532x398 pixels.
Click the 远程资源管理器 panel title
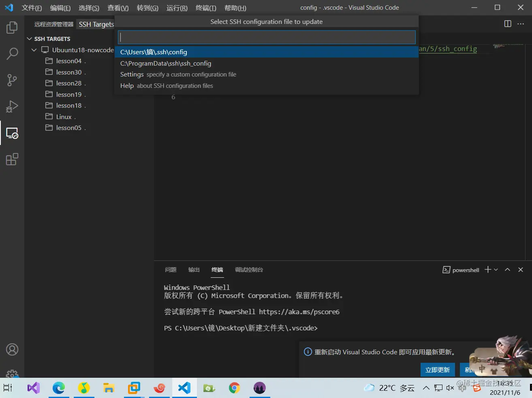click(x=54, y=24)
